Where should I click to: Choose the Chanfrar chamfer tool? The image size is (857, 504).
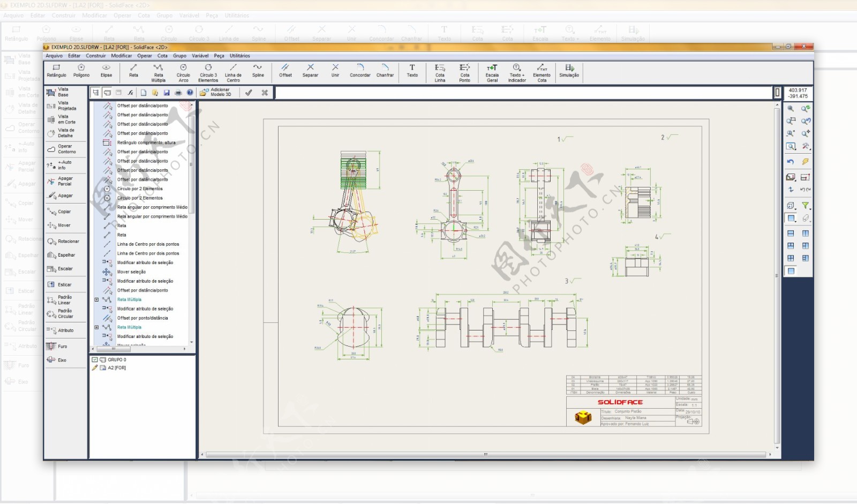tap(385, 71)
